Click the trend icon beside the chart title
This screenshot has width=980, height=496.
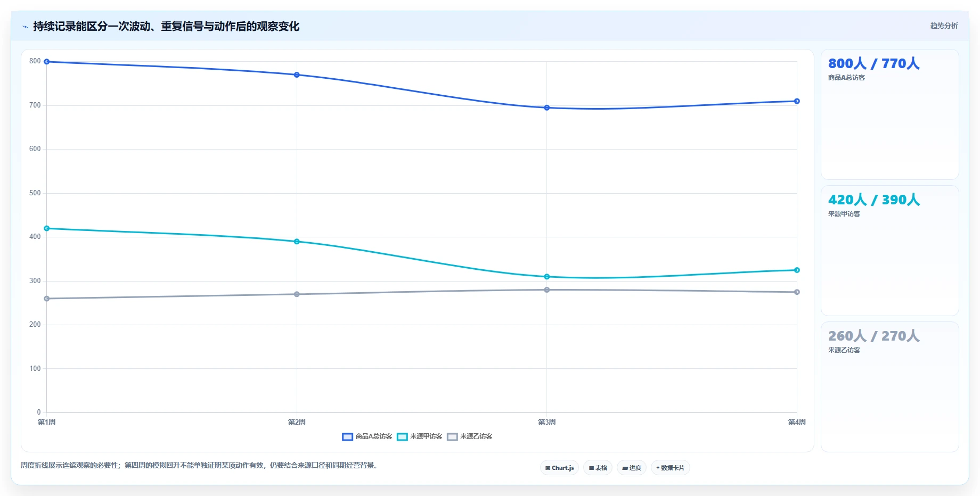click(x=25, y=27)
